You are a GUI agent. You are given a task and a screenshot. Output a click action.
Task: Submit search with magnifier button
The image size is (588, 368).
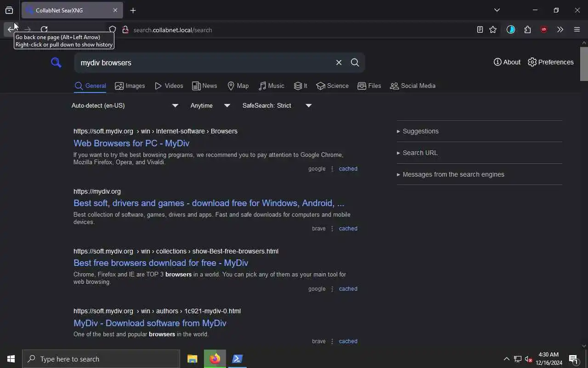[355, 63]
